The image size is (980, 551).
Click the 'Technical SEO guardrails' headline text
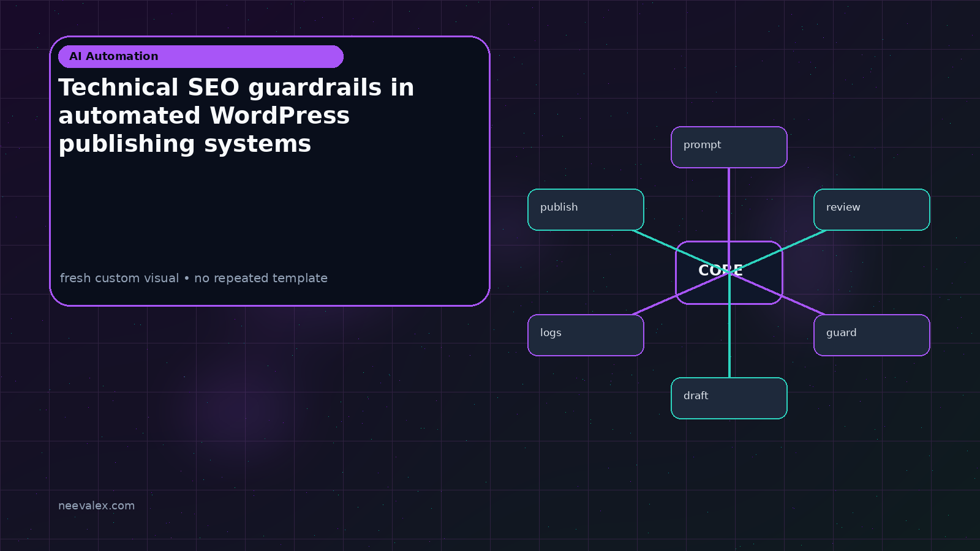[x=236, y=116]
